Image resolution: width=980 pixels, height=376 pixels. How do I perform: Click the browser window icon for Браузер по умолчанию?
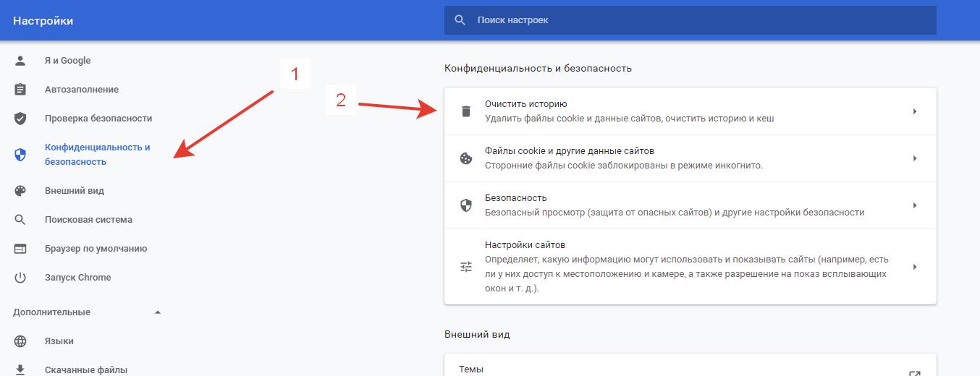(x=20, y=249)
